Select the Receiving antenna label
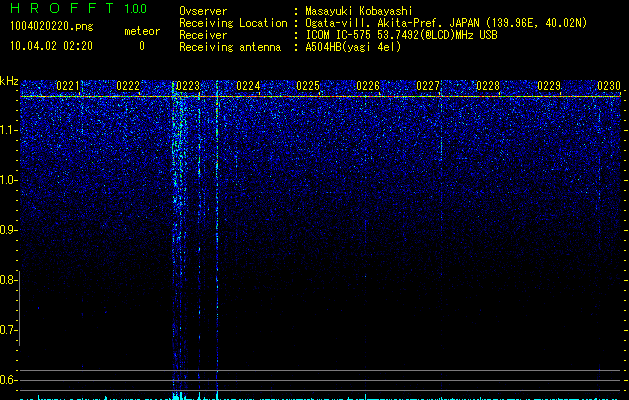This screenshot has height=400, width=629. pyautogui.click(x=230, y=47)
